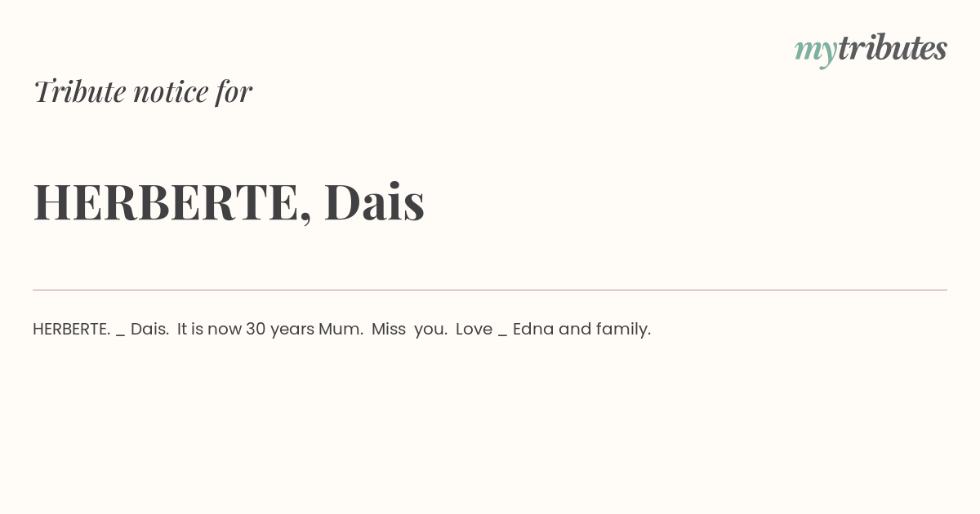Click the horizontal divider line
The image size is (980, 514).
click(490, 290)
